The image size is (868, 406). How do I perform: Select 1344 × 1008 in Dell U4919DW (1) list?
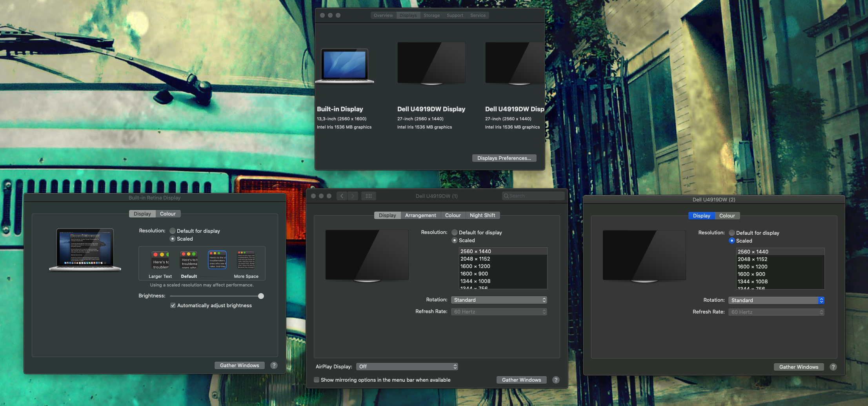tap(503, 281)
